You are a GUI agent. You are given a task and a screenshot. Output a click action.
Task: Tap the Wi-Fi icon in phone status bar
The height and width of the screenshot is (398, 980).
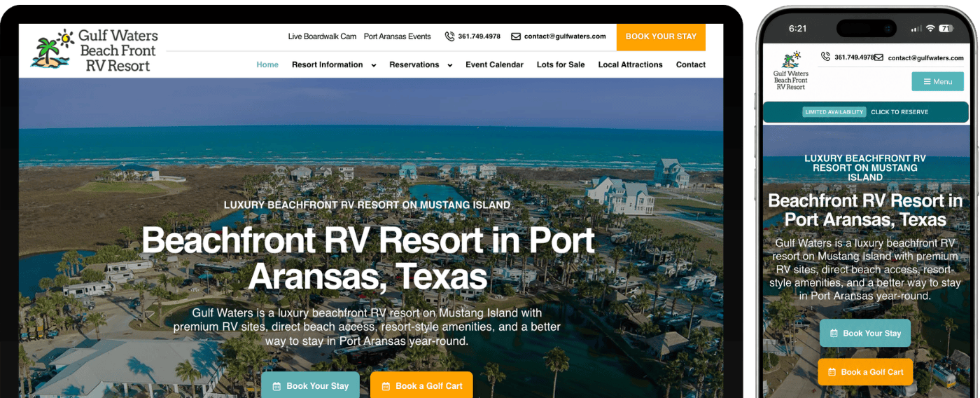click(930, 29)
